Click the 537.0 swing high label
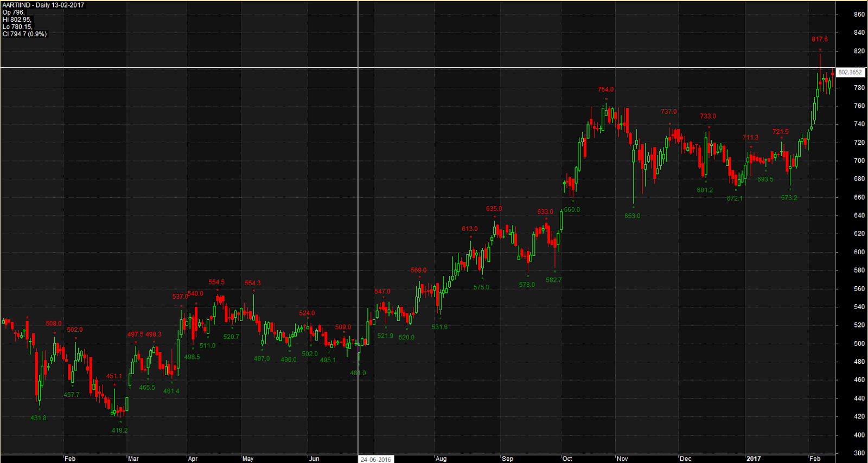Screen dimensions: 868x463 pos(180,297)
